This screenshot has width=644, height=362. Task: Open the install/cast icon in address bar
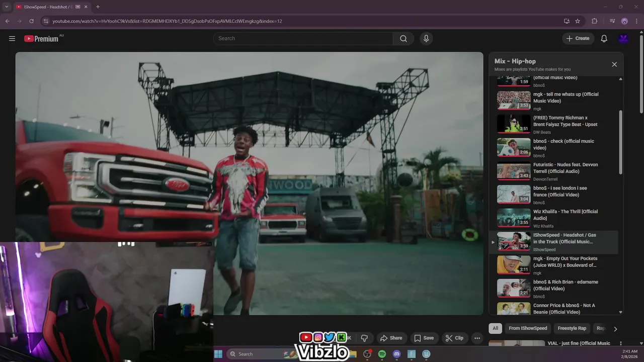[x=567, y=21]
